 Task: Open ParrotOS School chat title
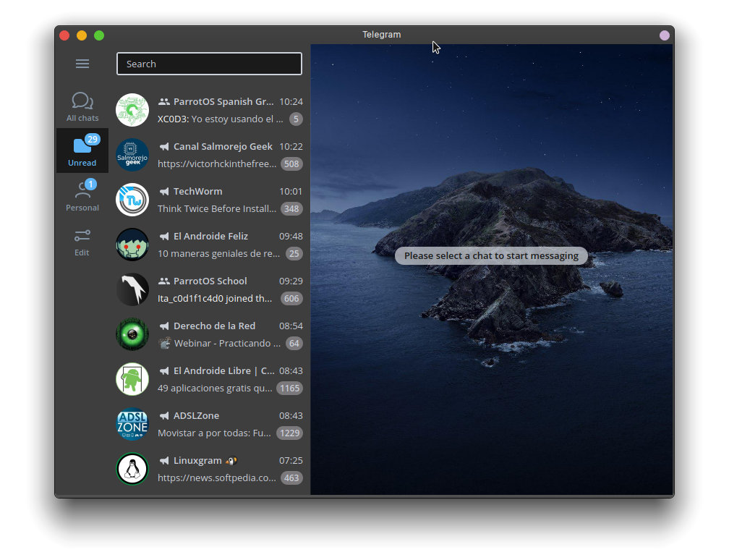[x=210, y=281]
